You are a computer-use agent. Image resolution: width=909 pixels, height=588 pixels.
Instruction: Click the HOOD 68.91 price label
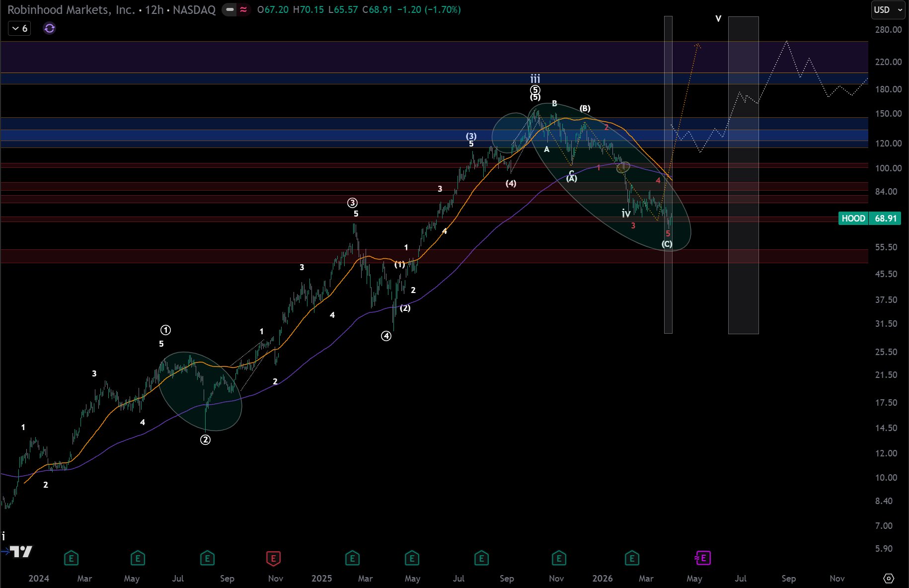pos(869,219)
